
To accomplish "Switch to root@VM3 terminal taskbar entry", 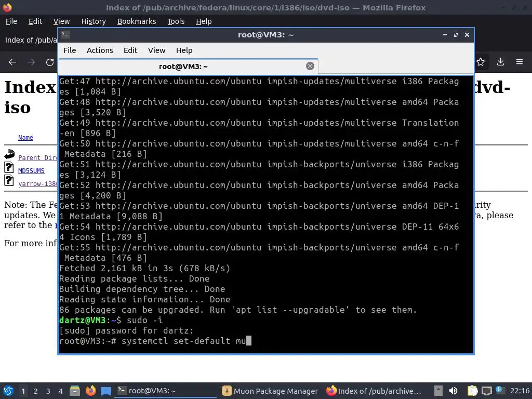I will pyautogui.click(x=166, y=391).
